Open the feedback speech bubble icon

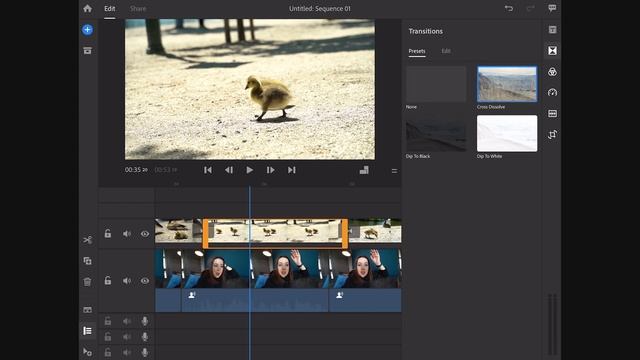click(x=552, y=8)
